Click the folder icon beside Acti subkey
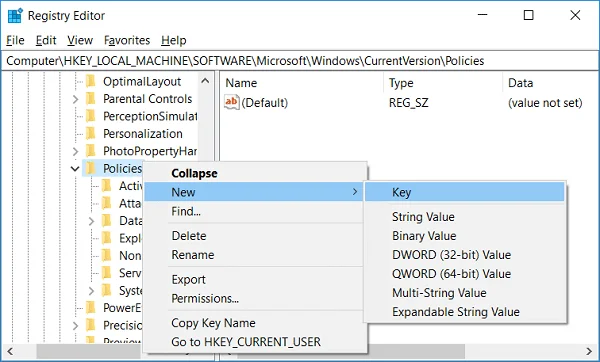The height and width of the screenshot is (362, 600). pyautogui.click(x=106, y=186)
